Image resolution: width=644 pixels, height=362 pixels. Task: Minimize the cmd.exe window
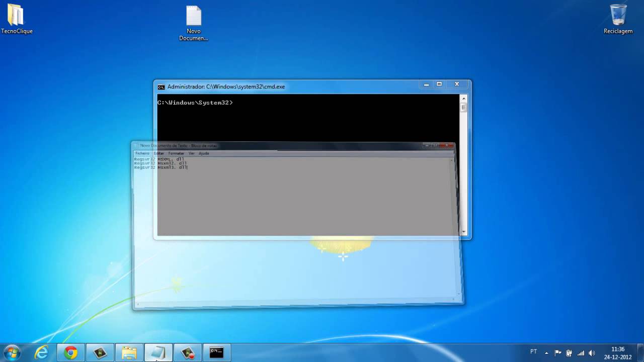pos(426,84)
